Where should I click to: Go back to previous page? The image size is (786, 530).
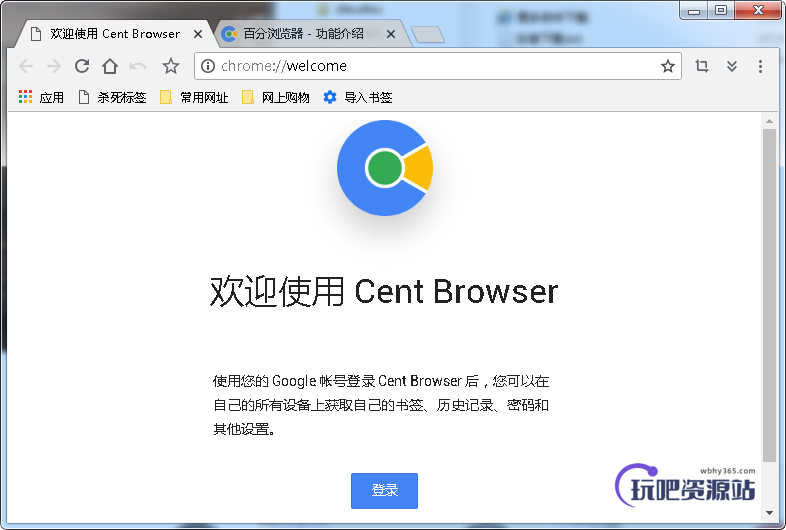pyautogui.click(x=26, y=66)
